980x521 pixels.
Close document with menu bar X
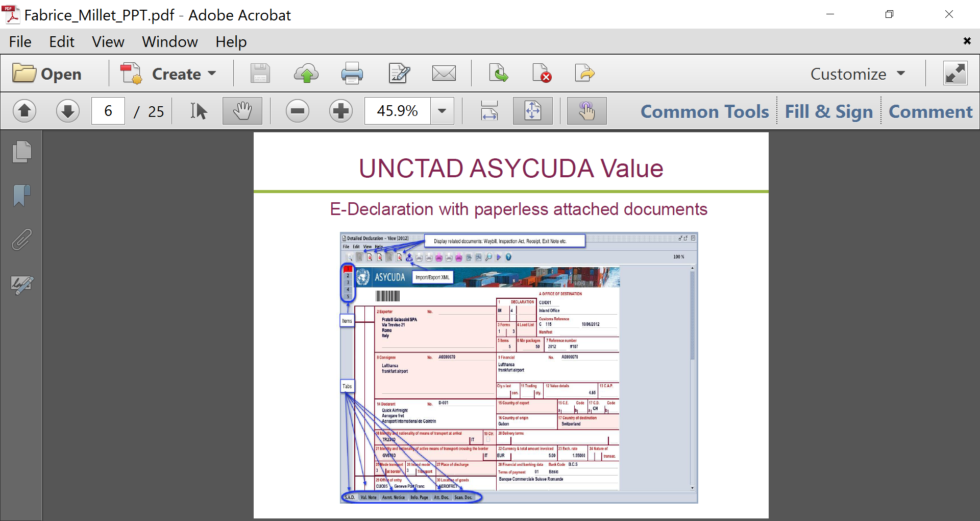click(967, 41)
